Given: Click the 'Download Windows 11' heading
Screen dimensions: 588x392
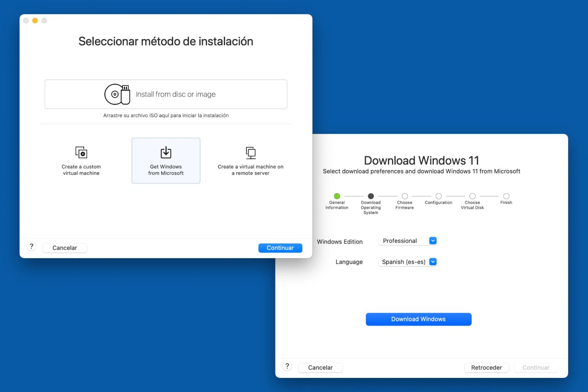Looking at the screenshot, I should pyautogui.click(x=422, y=160).
